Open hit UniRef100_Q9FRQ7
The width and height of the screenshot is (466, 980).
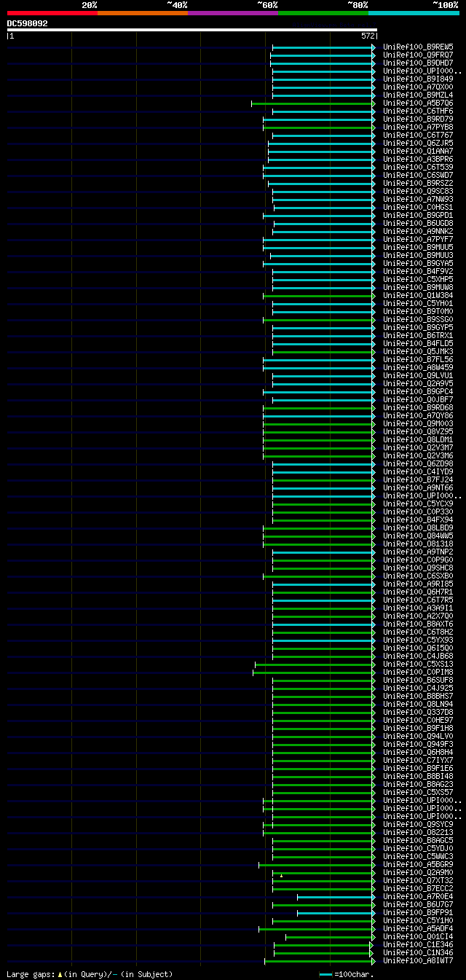point(418,55)
